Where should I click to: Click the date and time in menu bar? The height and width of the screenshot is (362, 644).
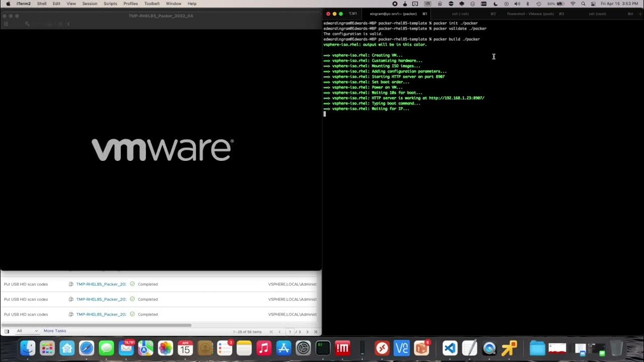tap(620, 4)
